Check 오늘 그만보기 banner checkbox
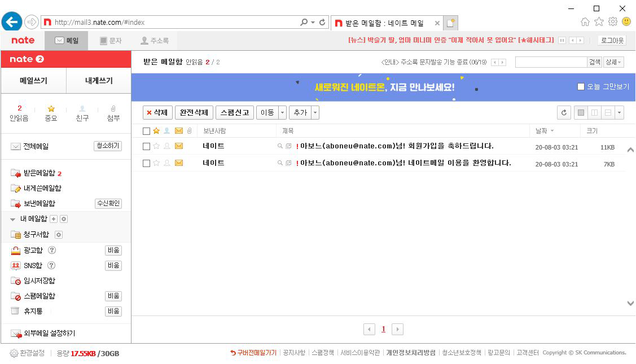 (x=581, y=87)
